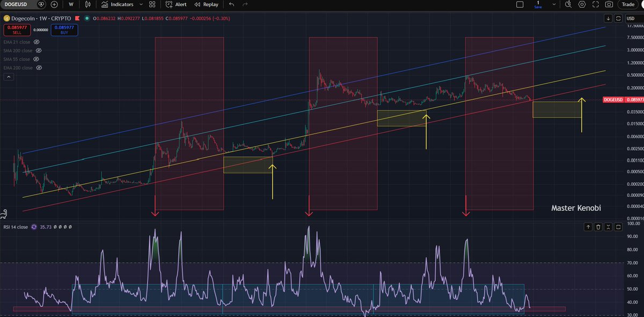Create a new Alert

(176, 4)
